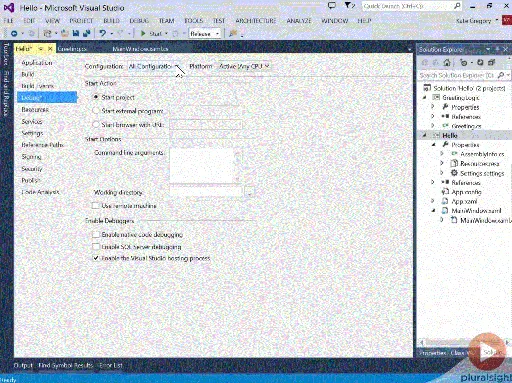
Task: Select the Build Events properties page
Action: click(37, 86)
